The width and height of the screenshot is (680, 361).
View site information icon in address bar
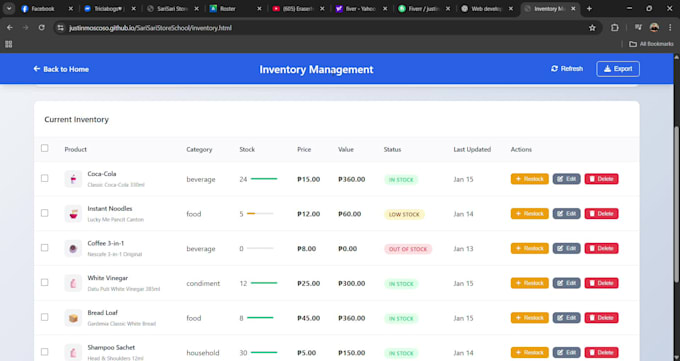coord(61,28)
